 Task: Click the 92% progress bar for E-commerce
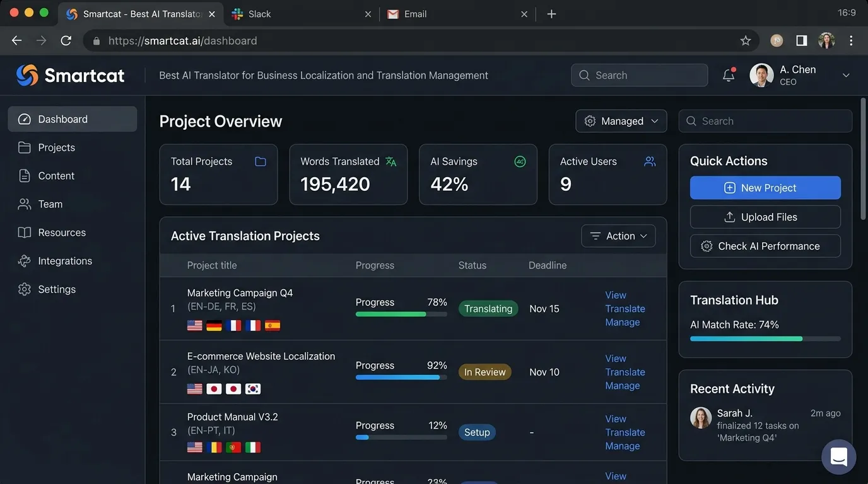coord(401,377)
